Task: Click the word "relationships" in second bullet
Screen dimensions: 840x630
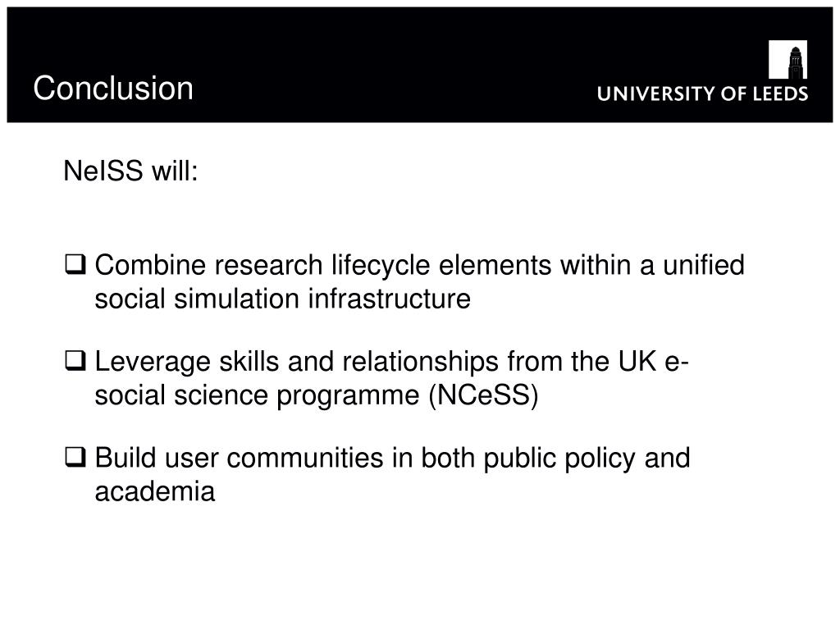Action: pyautogui.click(x=421, y=362)
